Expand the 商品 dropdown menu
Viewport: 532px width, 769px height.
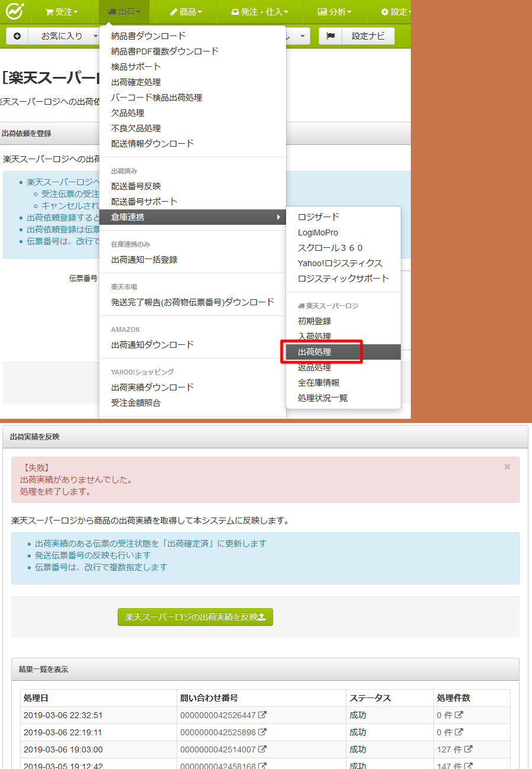click(x=186, y=12)
